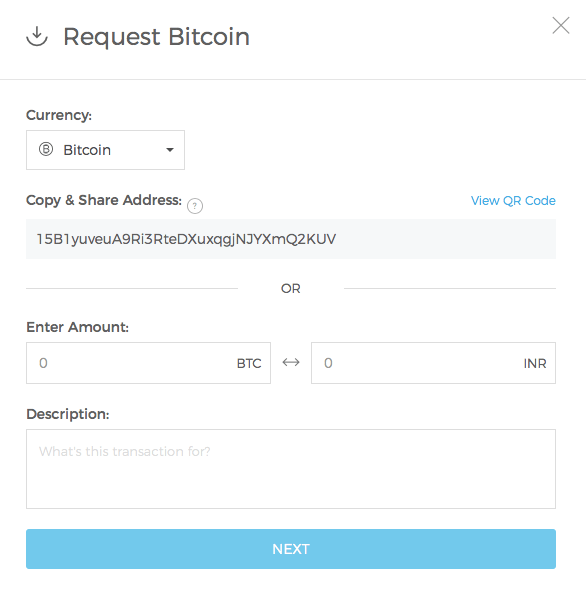Click the blue NEXT button
The width and height of the screenshot is (586, 594).
pos(291,549)
